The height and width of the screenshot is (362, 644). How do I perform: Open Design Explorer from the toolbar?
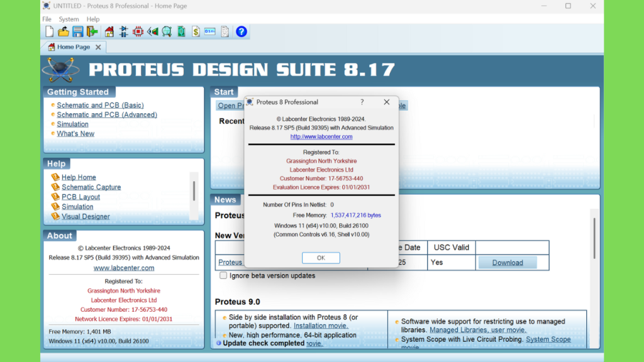click(x=181, y=31)
